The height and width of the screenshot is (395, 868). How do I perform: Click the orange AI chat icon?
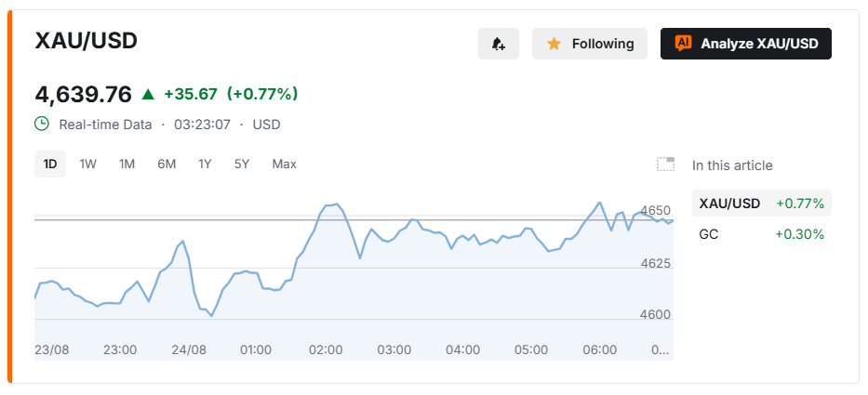(683, 43)
